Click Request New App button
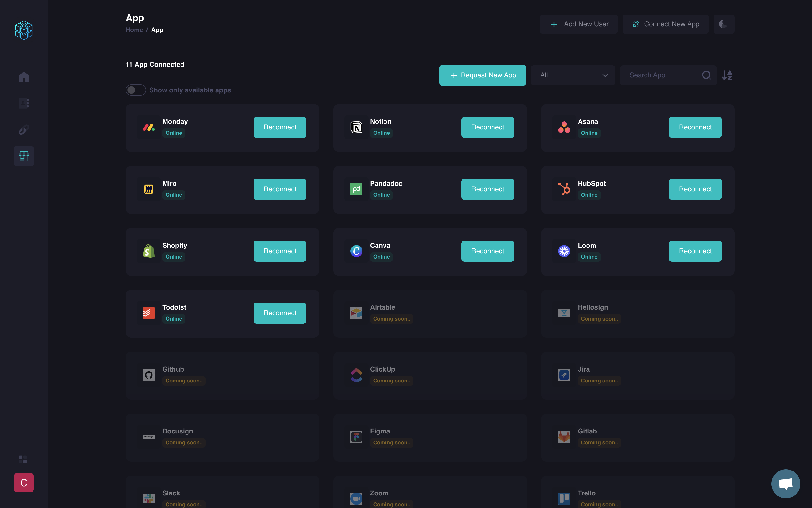This screenshot has height=508, width=812. click(483, 75)
